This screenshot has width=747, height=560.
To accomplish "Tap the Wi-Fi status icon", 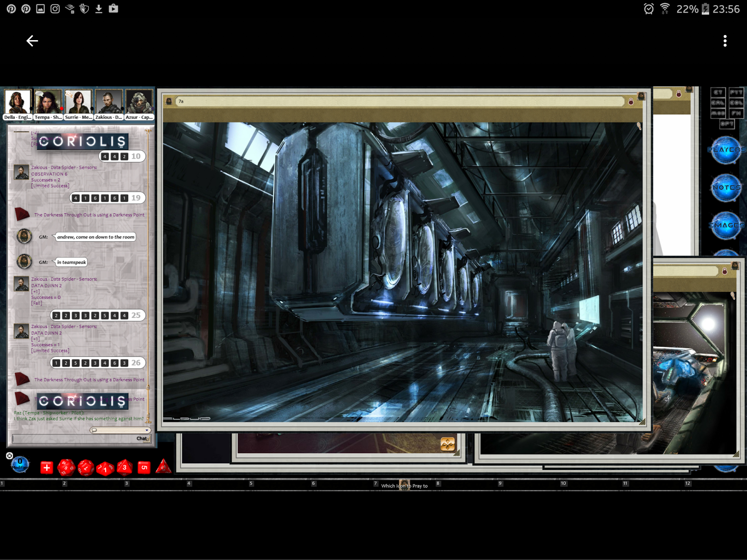I will pyautogui.click(x=665, y=9).
